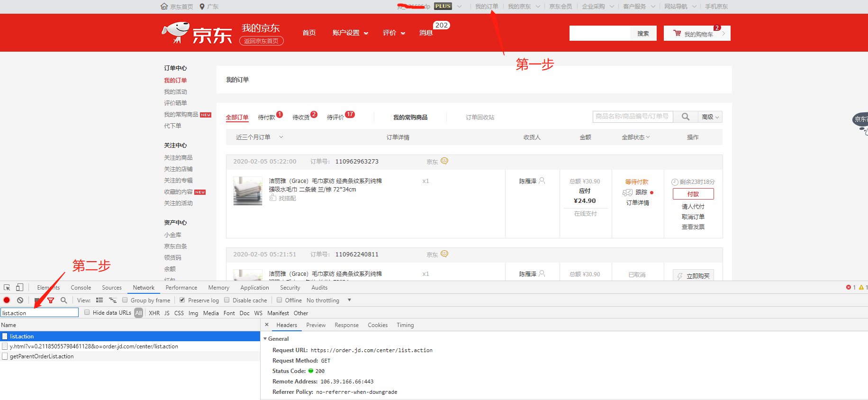Click the 立即购买 button
868x400 pixels.
[x=693, y=275]
